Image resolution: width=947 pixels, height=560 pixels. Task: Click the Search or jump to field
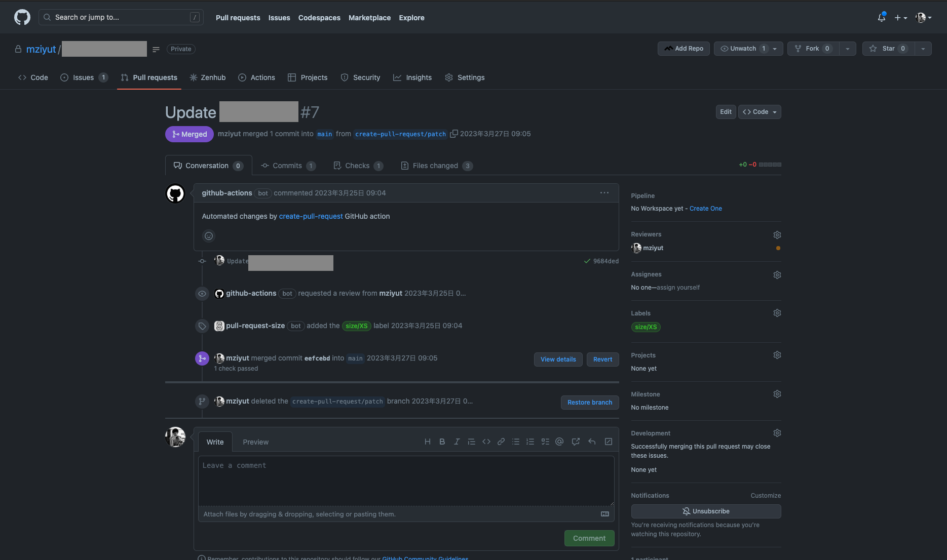[121, 17]
